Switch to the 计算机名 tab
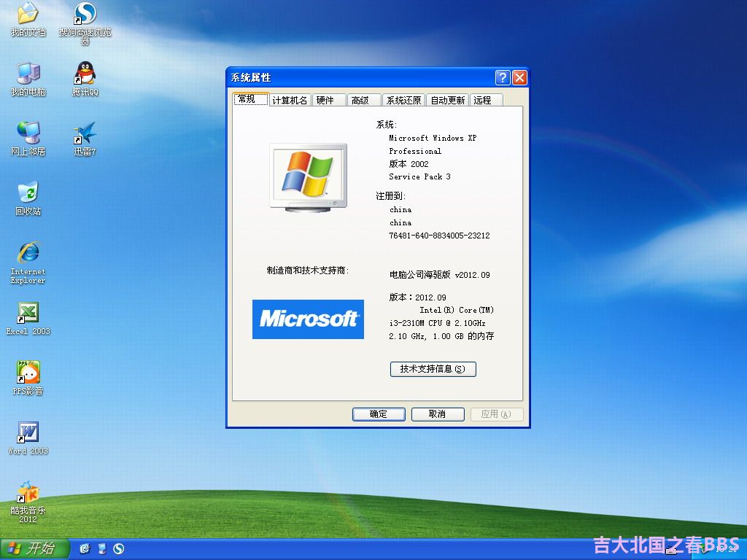This screenshot has width=747, height=560. coord(290,100)
